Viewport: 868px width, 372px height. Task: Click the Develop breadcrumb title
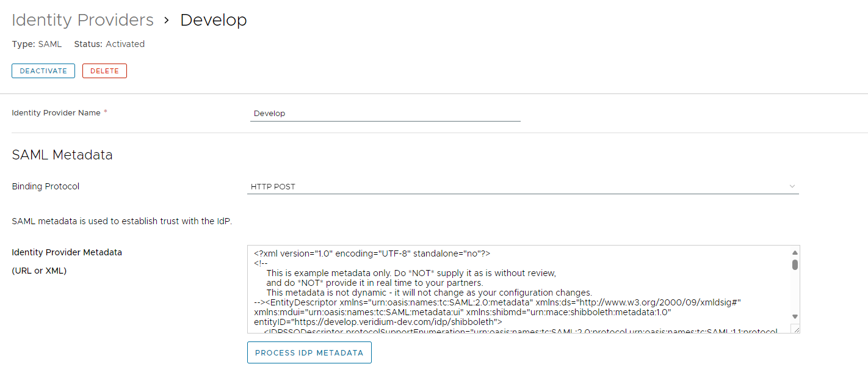213,20
